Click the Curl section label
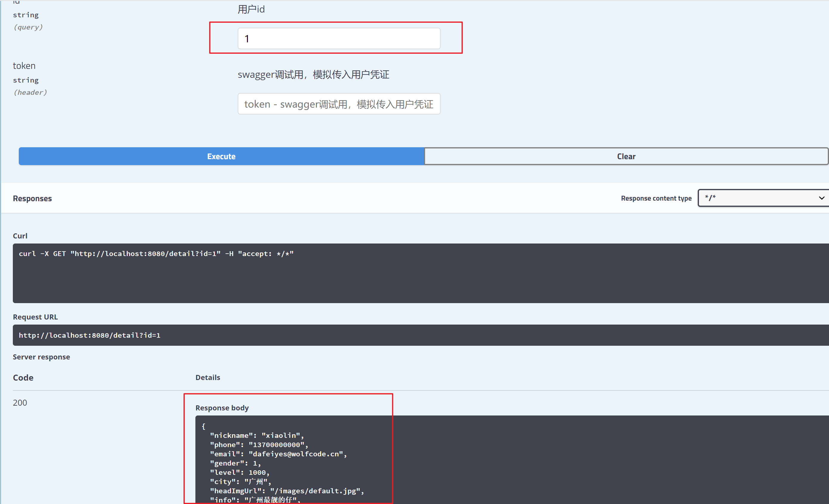Image resolution: width=829 pixels, height=504 pixels. (20, 236)
